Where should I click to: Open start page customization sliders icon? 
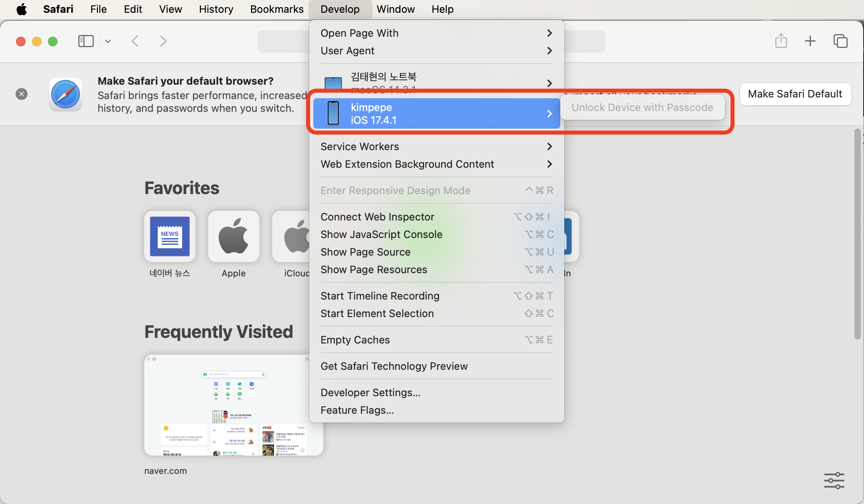[x=834, y=480]
